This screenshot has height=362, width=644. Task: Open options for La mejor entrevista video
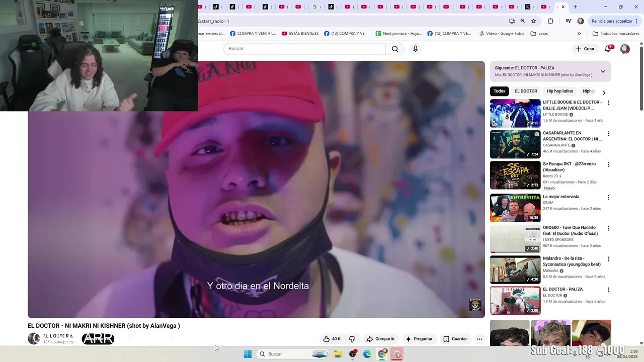coord(608,198)
